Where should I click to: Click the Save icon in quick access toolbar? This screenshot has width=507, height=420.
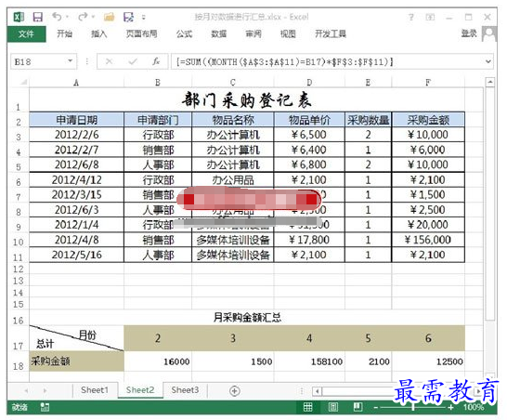tap(38, 17)
